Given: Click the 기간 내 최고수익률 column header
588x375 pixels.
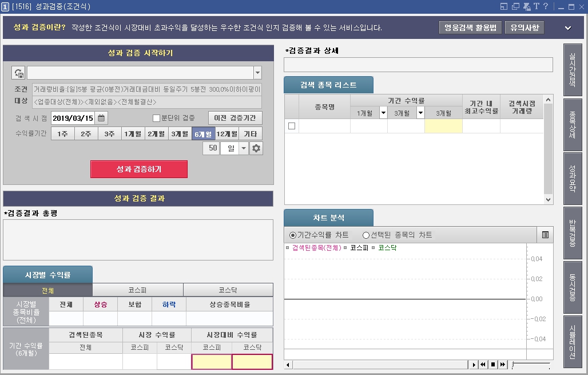Looking at the screenshot, I should (481, 107).
